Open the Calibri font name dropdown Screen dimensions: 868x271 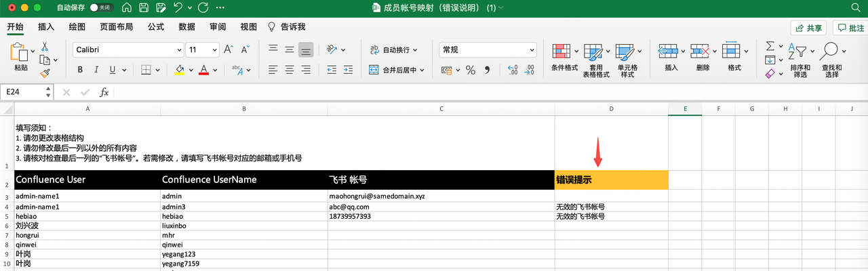coord(179,49)
